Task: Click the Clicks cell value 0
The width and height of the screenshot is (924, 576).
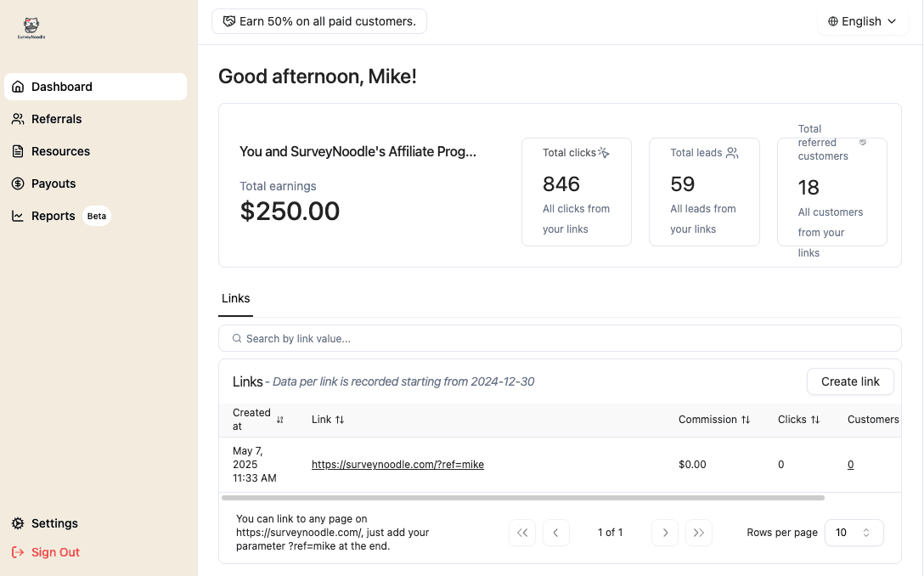Action: (780, 465)
